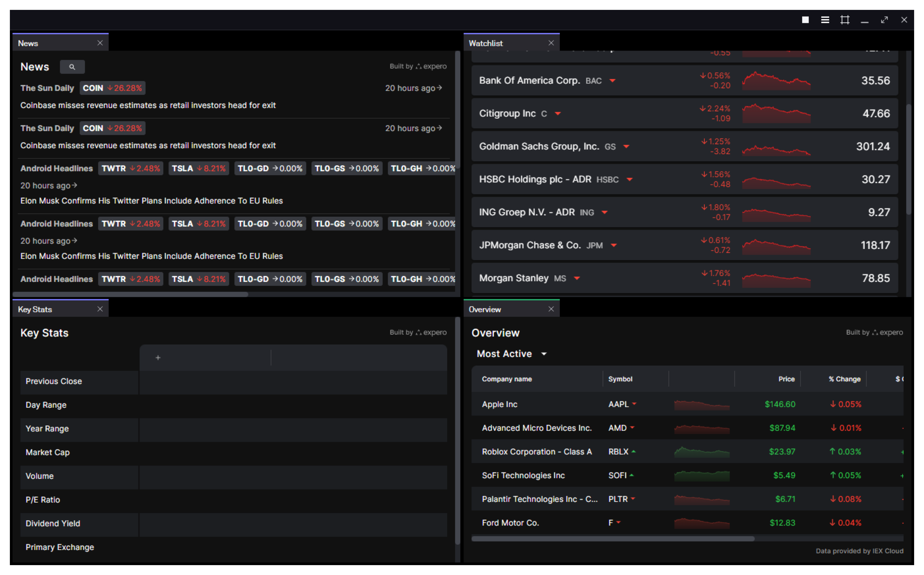Click the square stop icon in the title bar
The width and height of the screenshot is (924, 575).
805,20
